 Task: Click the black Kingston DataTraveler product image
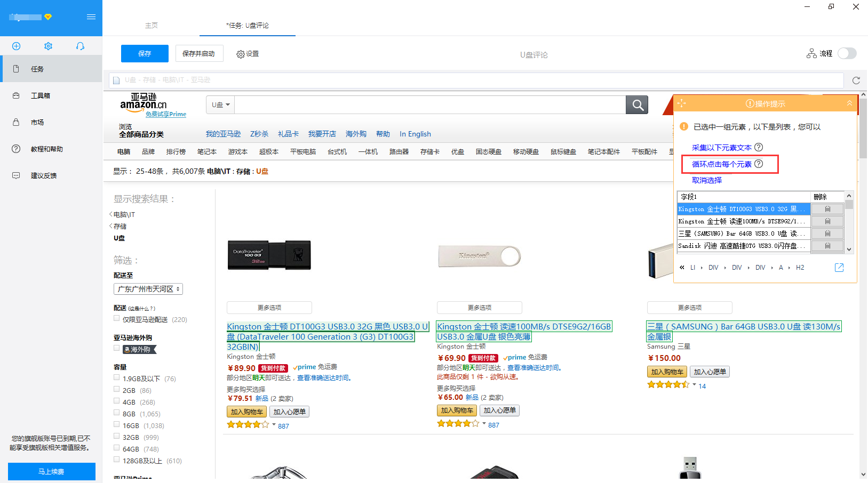[269, 255]
